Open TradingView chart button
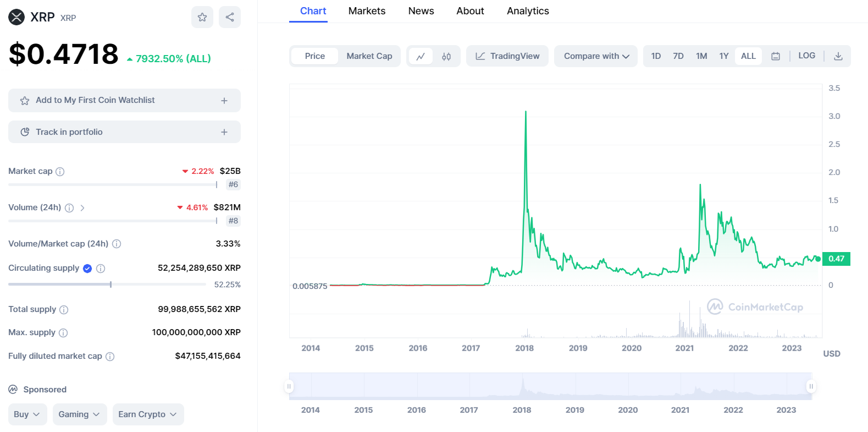 507,56
